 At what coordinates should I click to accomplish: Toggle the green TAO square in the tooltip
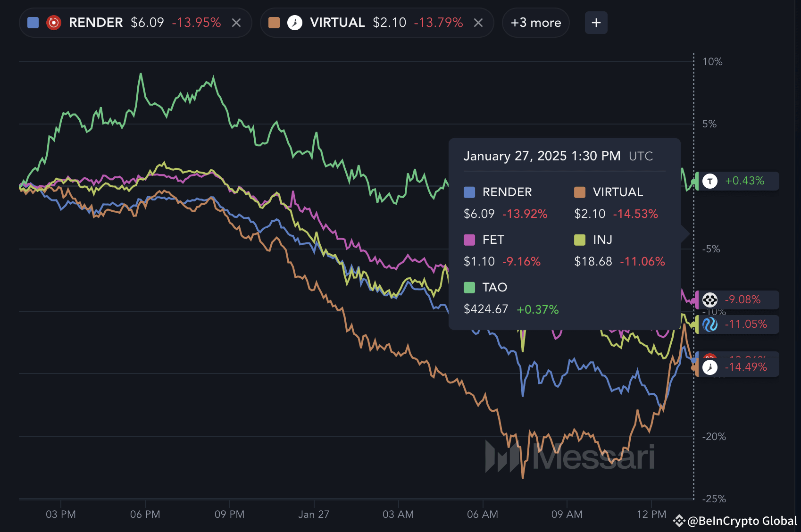(469, 287)
